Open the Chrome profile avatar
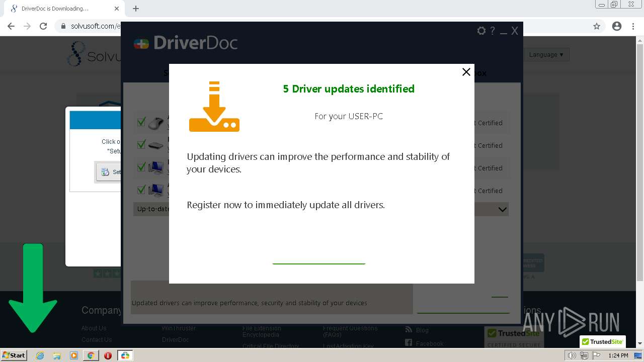 pos(617,26)
